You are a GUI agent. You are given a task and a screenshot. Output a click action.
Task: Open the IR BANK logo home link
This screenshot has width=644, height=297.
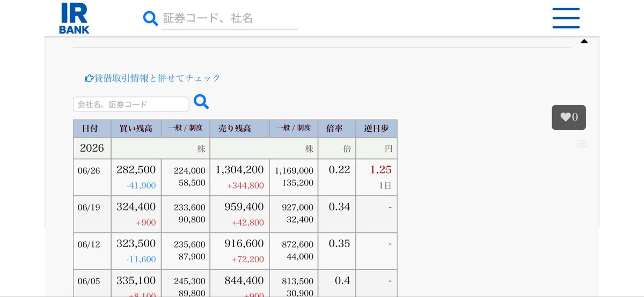coord(74,18)
